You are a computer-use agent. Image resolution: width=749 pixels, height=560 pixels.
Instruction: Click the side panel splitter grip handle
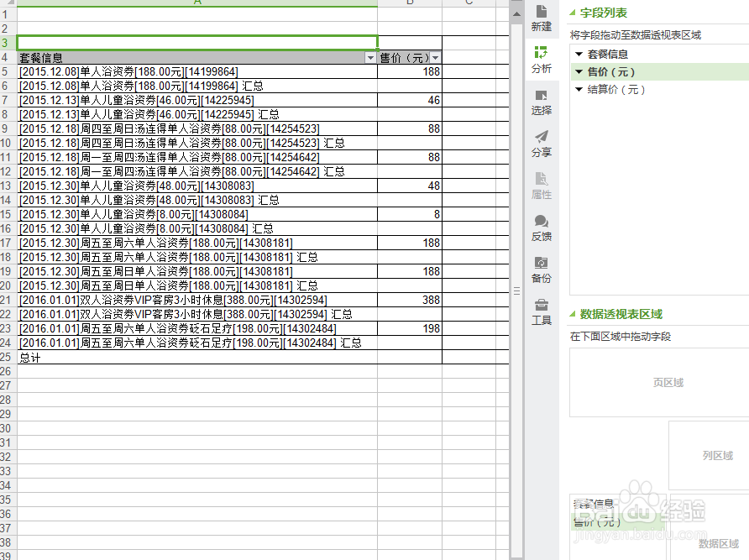tap(516, 290)
